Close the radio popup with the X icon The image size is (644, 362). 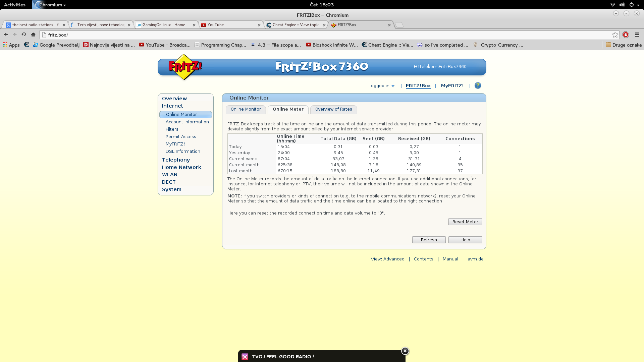point(405,351)
